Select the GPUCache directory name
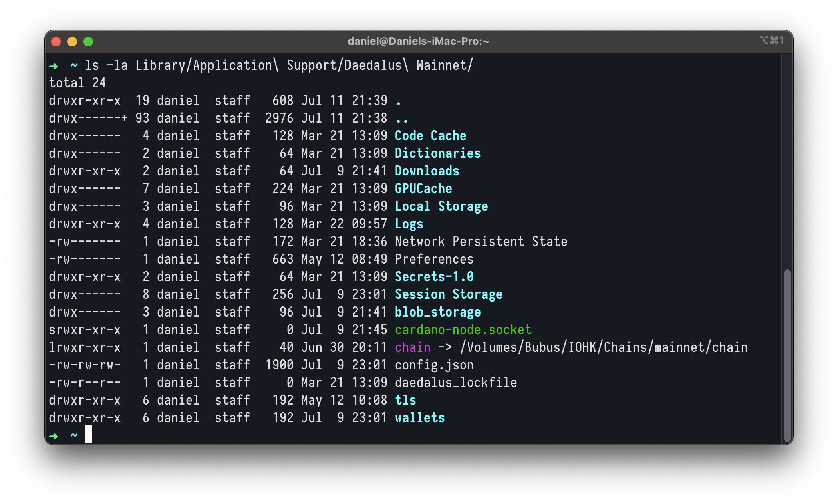 click(x=423, y=189)
